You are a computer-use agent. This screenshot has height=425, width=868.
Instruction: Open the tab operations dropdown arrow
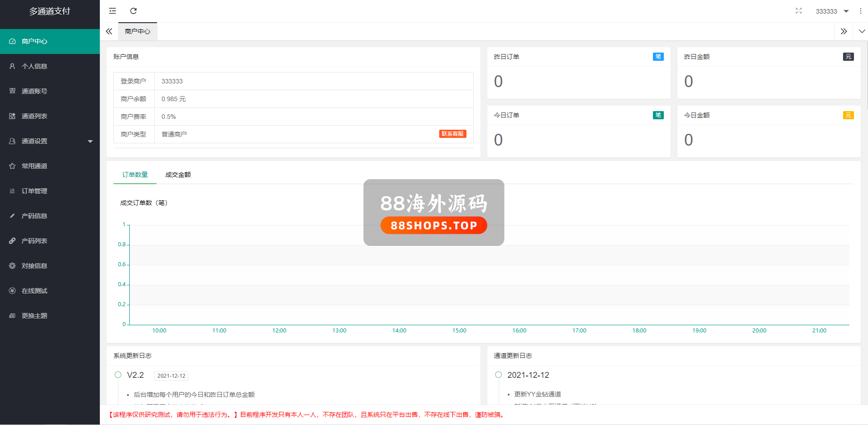[862, 31]
